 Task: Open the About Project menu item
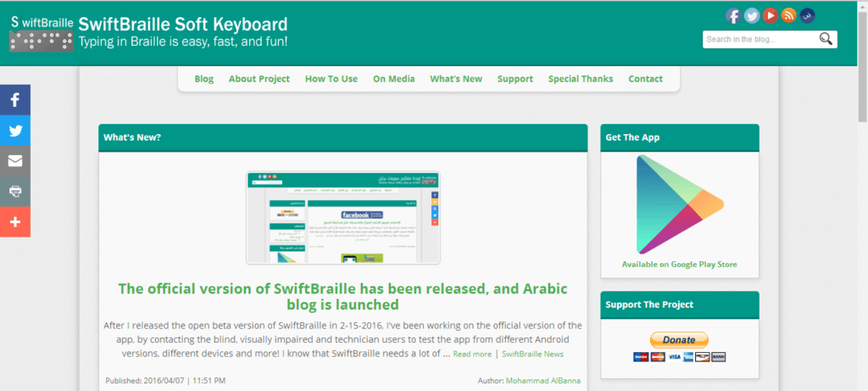(x=259, y=79)
